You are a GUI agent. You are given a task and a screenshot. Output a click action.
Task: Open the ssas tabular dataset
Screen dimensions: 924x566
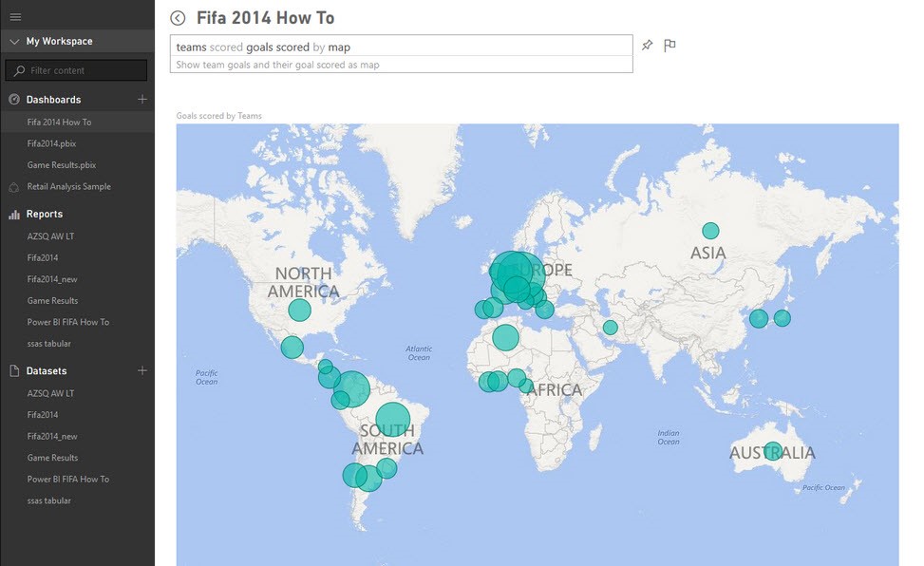coord(49,500)
